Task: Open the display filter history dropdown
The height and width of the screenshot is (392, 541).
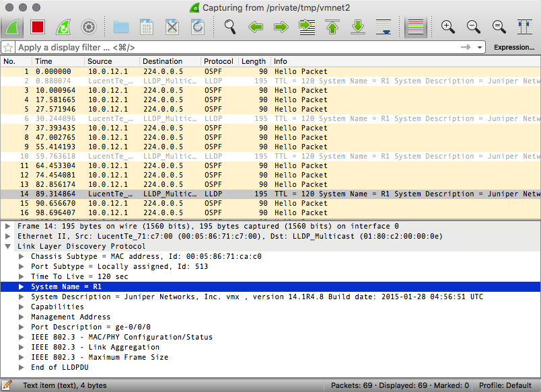Action: pos(480,47)
